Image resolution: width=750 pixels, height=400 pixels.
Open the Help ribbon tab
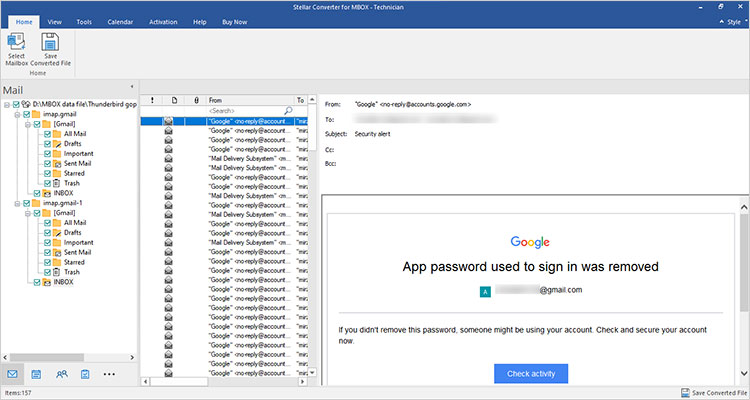coord(199,22)
